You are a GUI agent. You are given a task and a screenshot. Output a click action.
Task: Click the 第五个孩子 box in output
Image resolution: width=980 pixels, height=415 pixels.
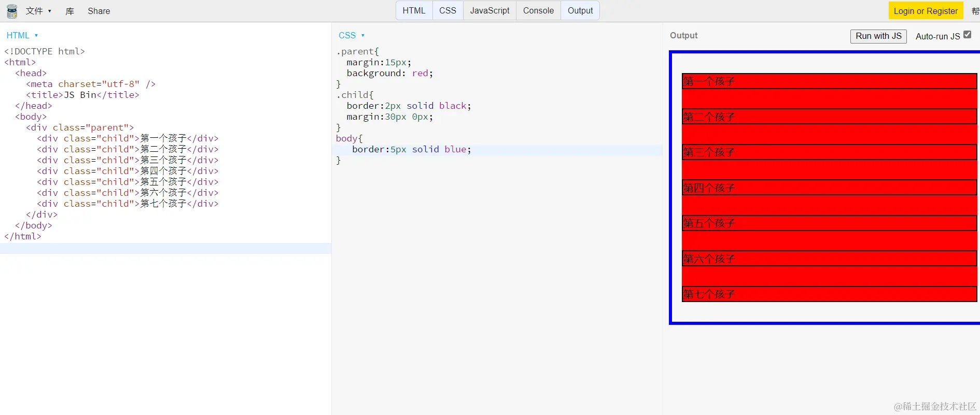pos(830,223)
